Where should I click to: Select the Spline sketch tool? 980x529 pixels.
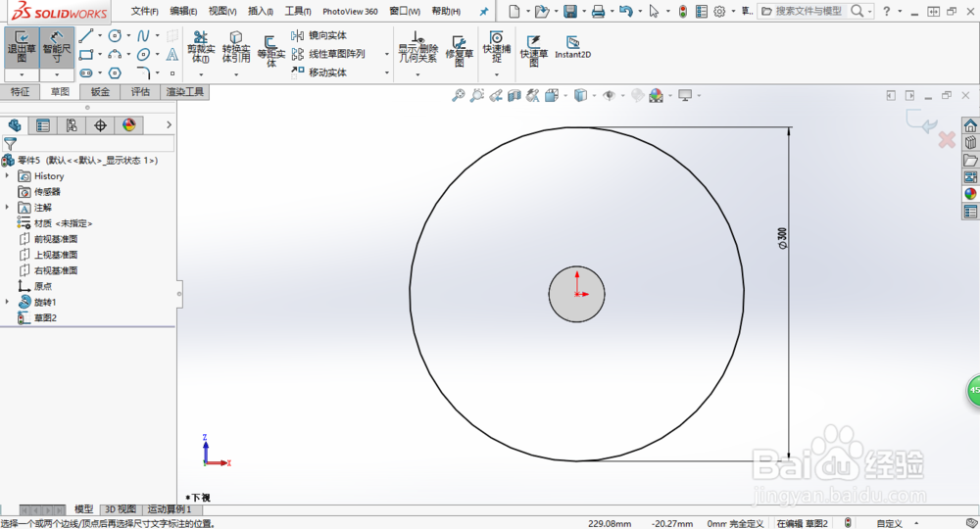[x=144, y=35]
